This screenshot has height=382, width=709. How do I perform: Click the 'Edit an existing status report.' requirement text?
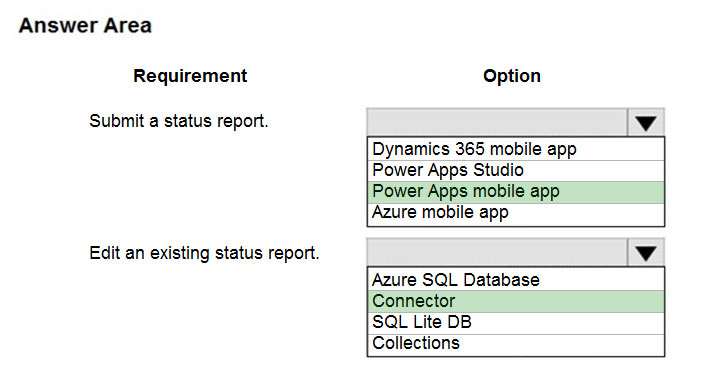click(x=204, y=253)
